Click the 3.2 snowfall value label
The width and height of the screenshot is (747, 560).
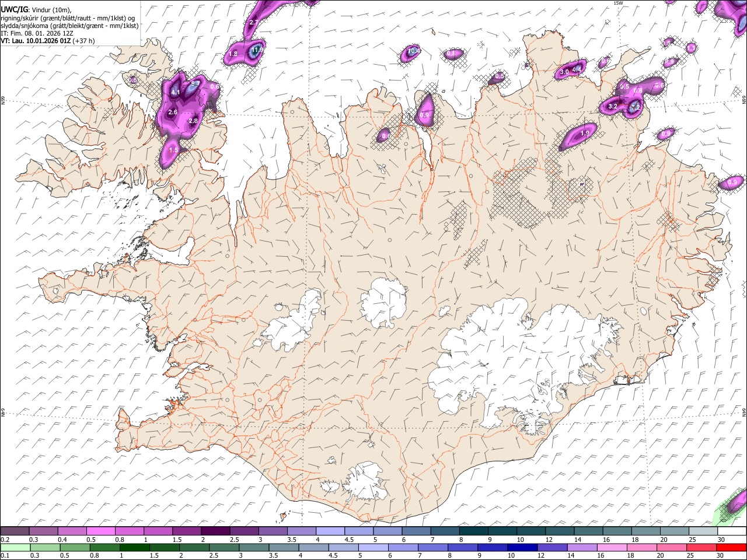(613, 107)
